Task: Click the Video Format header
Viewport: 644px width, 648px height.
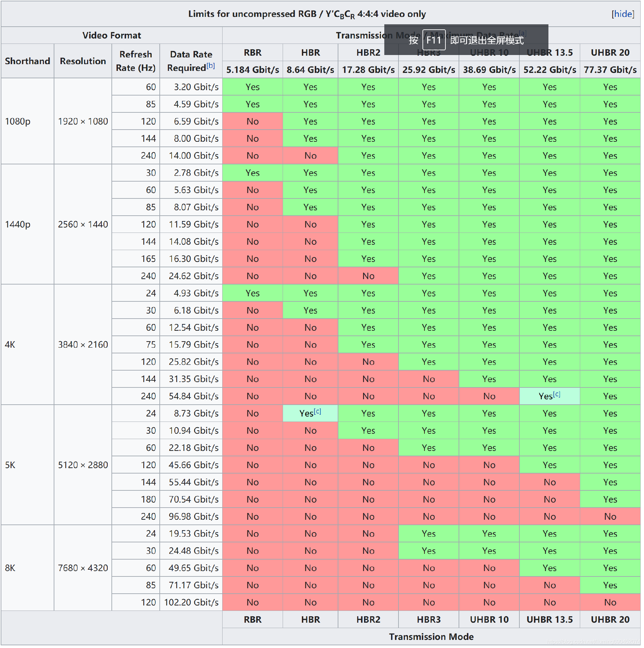Action: coord(112,35)
